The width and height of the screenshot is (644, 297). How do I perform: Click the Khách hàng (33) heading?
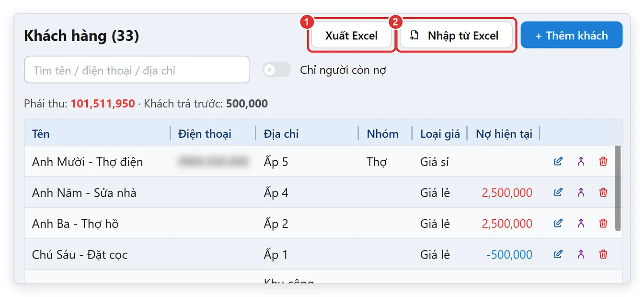[81, 36]
